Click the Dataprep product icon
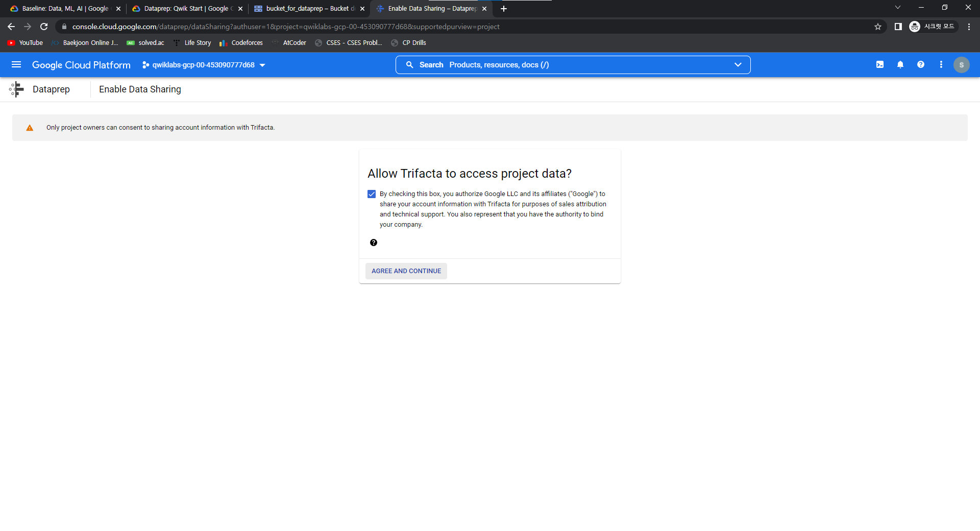 (x=16, y=89)
